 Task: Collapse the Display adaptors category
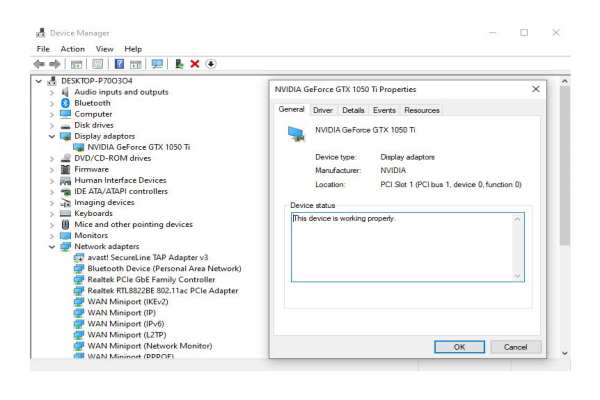[52, 136]
